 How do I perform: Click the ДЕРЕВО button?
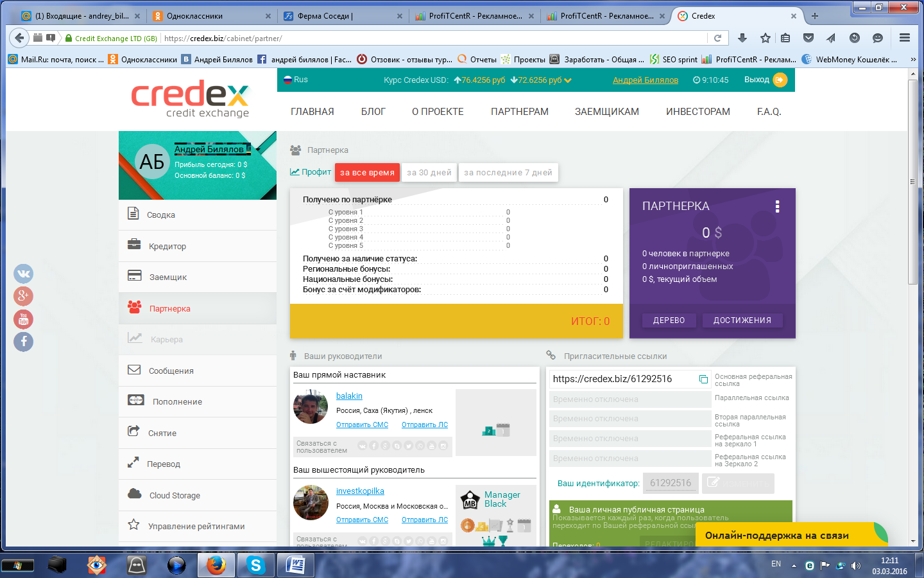point(669,320)
